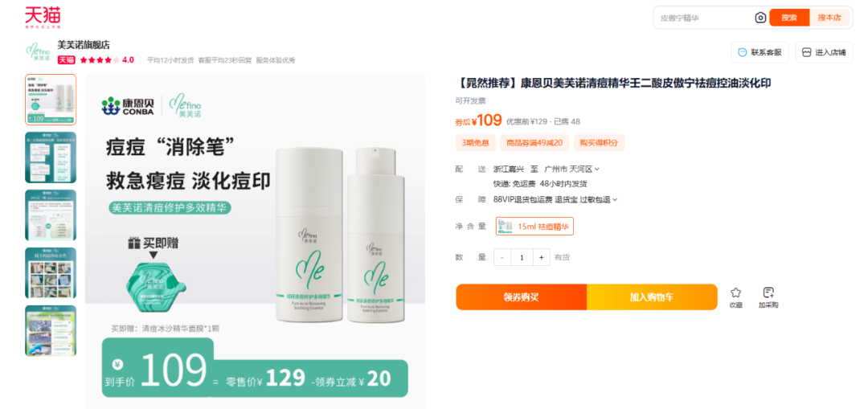This screenshot has width=868, height=409.
Task: Select the 15ml 祛痘精华 option
Action: tap(534, 227)
